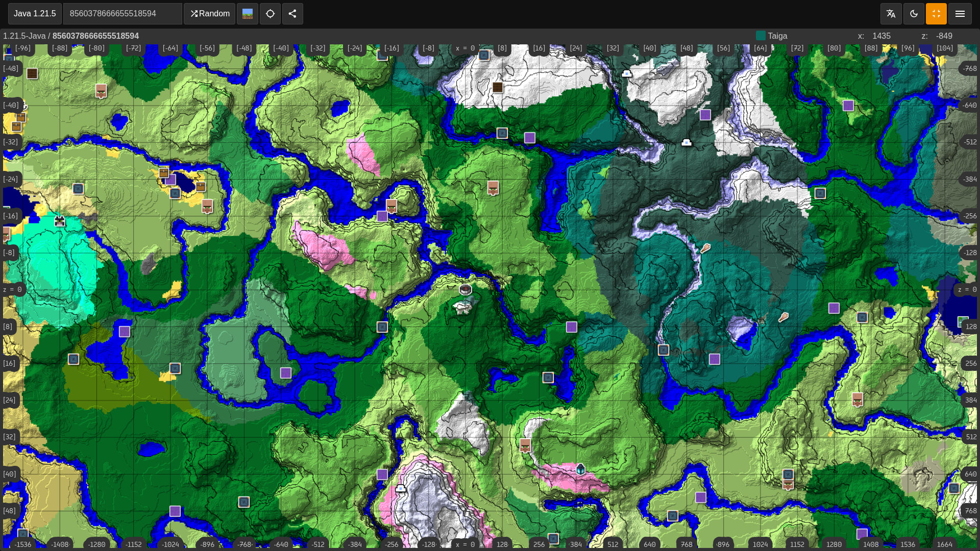The image size is (980, 551).
Task: Select the trial chamber marker nearest the spawn compass
Action: pyautogui.click(x=382, y=327)
